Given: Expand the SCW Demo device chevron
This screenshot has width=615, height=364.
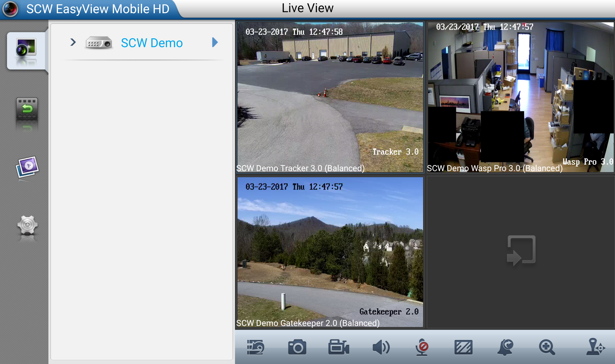Looking at the screenshot, I should (x=73, y=42).
